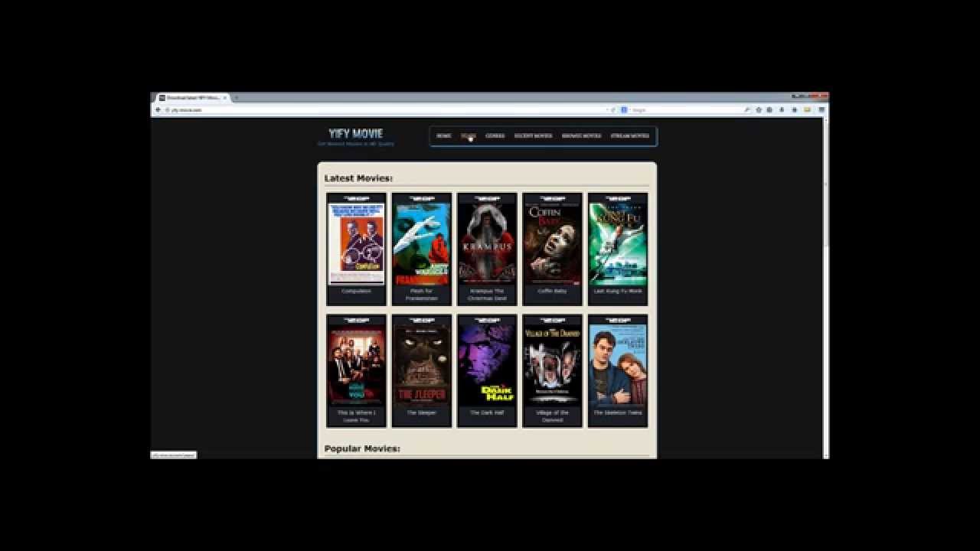Click the YIFY MOVIE site logo
This screenshot has width=980, height=551.
(x=356, y=134)
